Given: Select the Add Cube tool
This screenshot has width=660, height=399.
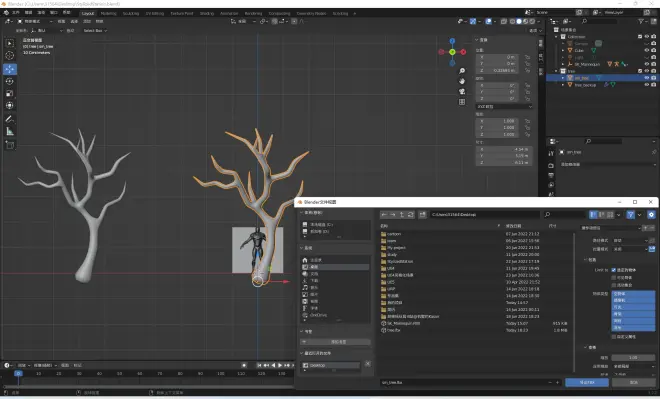Looking at the screenshot, I should (x=10, y=145).
